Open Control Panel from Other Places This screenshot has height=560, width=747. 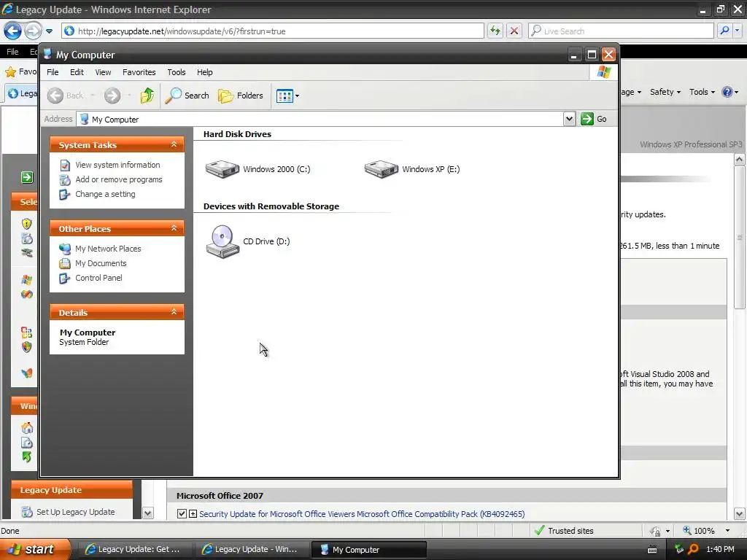(98, 278)
